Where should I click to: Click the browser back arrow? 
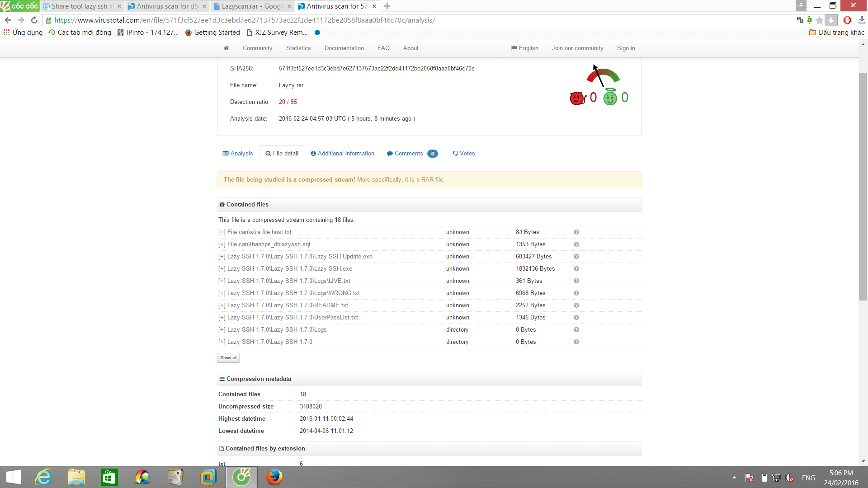pyautogui.click(x=8, y=20)
